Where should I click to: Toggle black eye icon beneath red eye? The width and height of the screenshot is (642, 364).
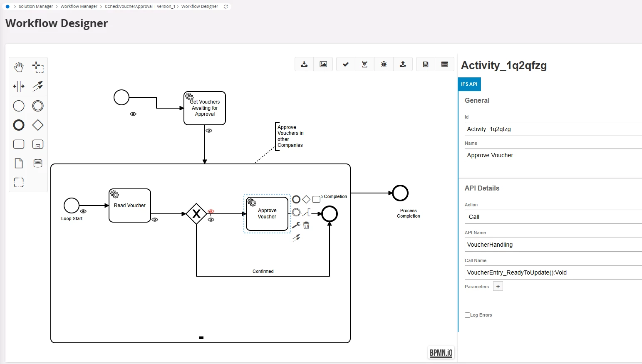click(211, 220)
